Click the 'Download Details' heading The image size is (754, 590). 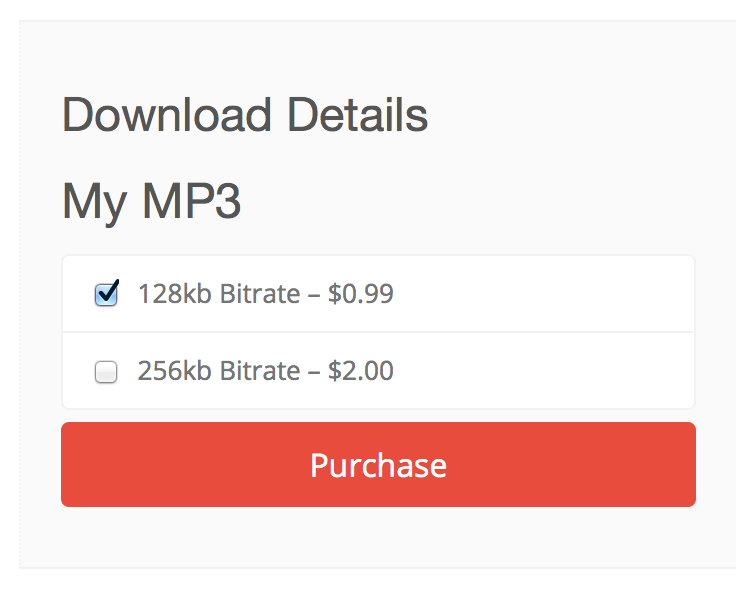click(x=245, y=114)
